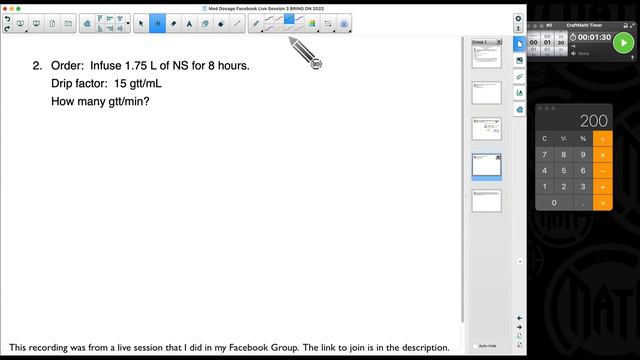Click the red delete page icon in sidebar

(519, 345)
